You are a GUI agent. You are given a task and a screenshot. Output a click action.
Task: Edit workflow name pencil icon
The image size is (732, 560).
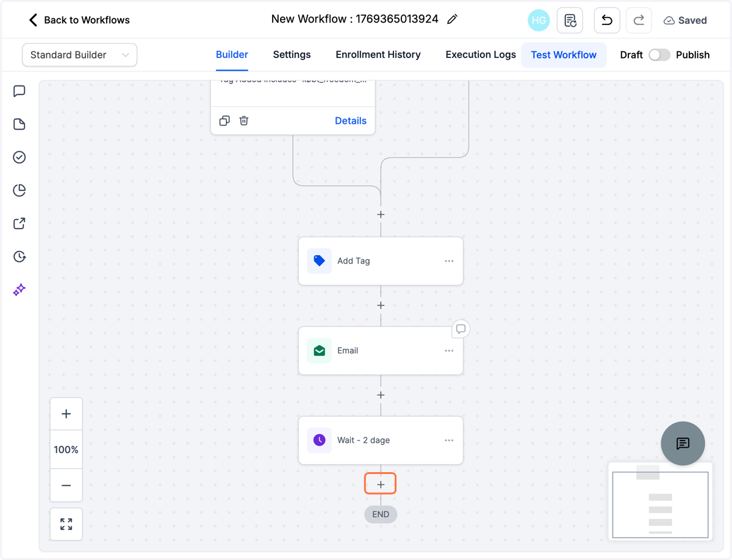click(452, 20)
